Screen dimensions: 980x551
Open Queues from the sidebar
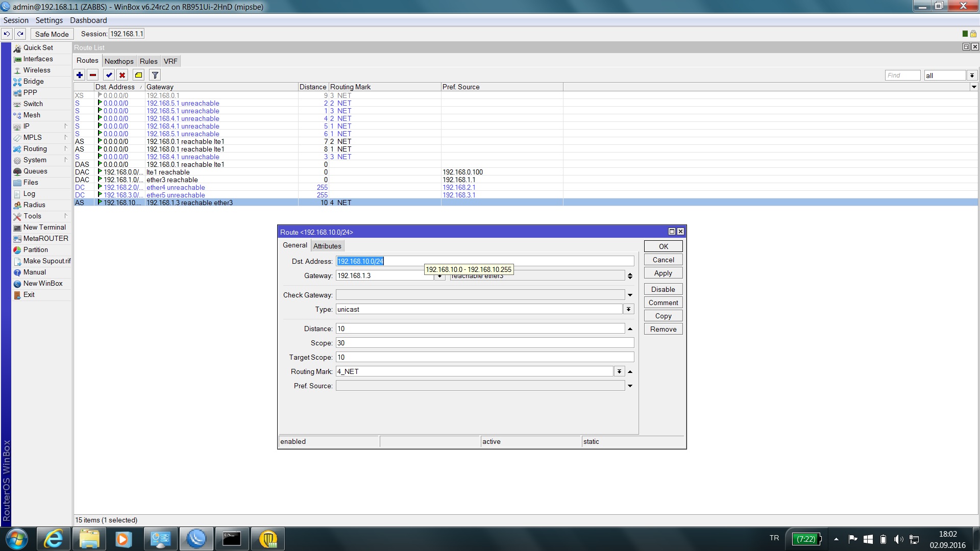point(35,171)
